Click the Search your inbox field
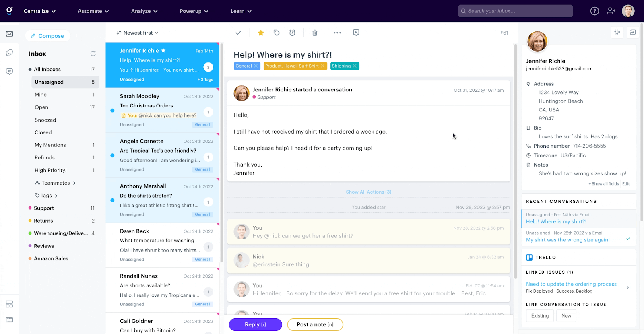The image size is (644, 334). (515, 11)
